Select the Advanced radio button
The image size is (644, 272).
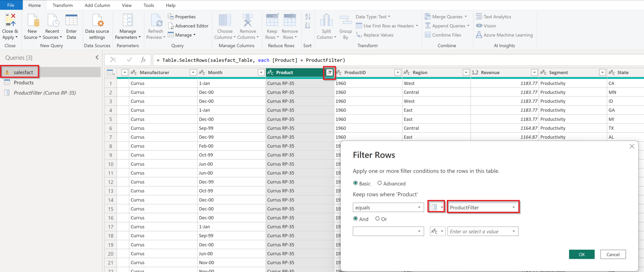(380, 183)
